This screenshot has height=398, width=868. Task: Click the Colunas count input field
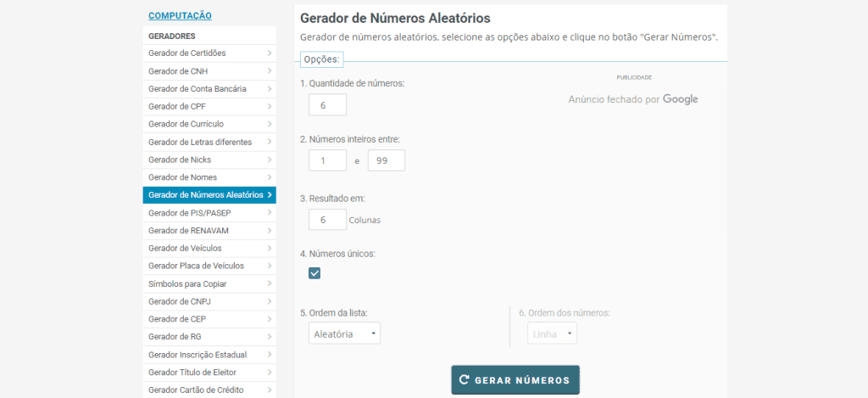tap(327, 219)
